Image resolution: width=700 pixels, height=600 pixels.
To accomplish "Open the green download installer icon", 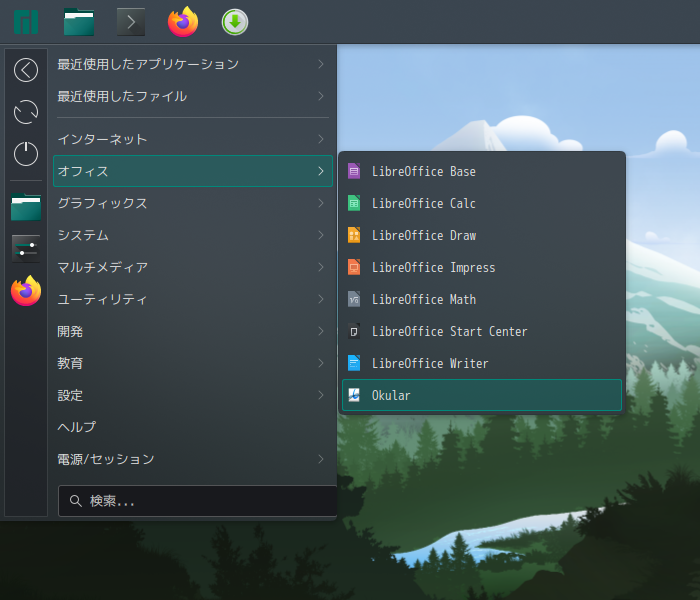I will 235,22.
